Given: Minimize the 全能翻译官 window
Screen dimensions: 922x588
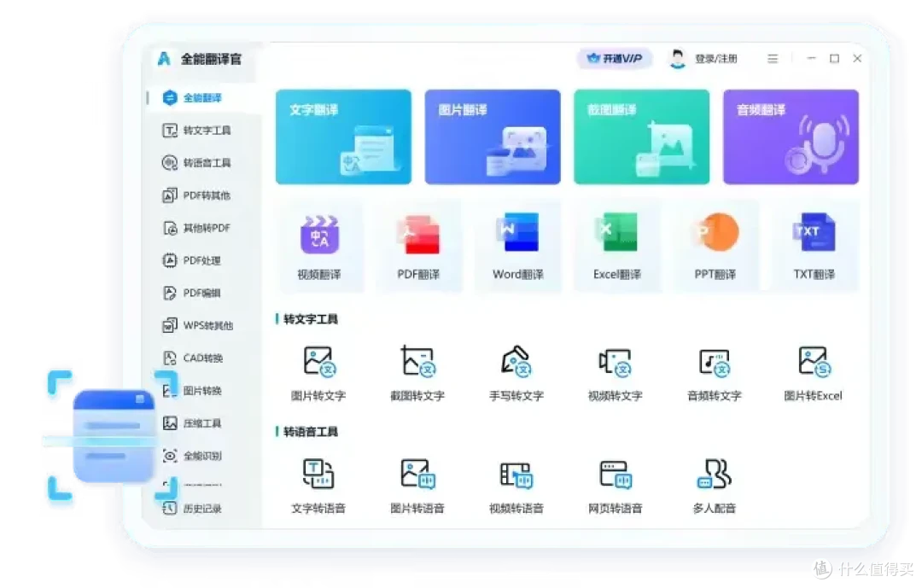Looking at the screenshot, I should point(812,58).
